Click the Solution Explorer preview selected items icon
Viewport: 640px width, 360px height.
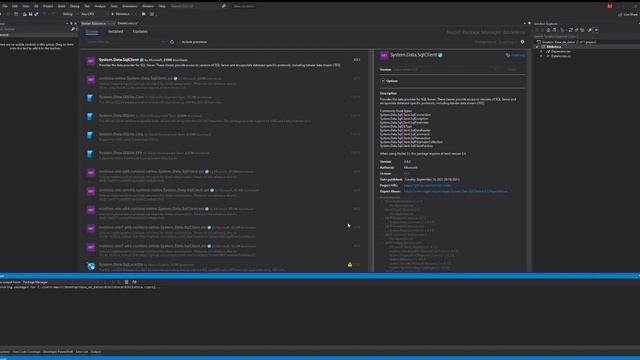(596, 30)
